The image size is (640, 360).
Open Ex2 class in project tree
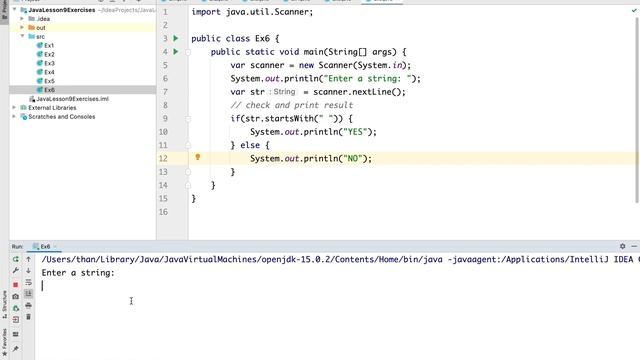(45, 54)
